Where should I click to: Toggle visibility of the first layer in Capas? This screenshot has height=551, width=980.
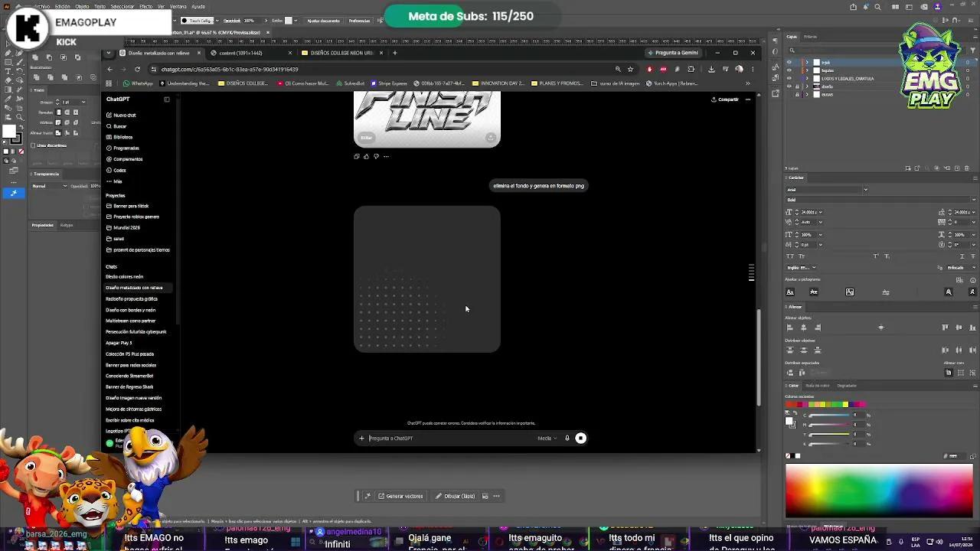789,62
